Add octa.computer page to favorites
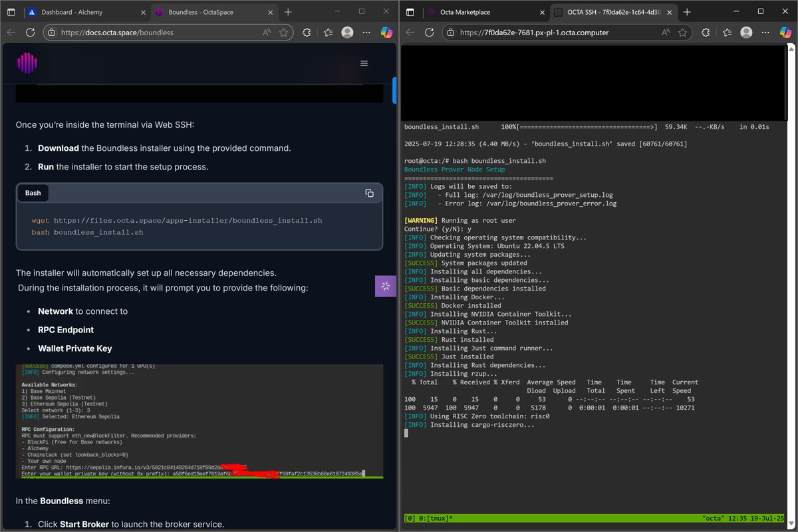 [x=683, y=32]
